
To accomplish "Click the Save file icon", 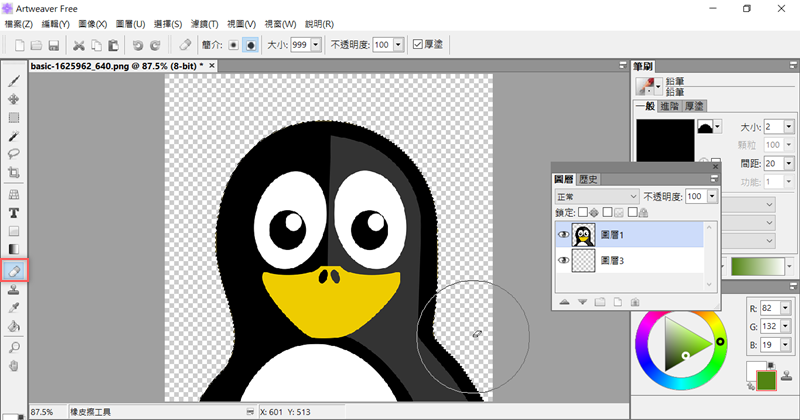I will pos(54,45).
